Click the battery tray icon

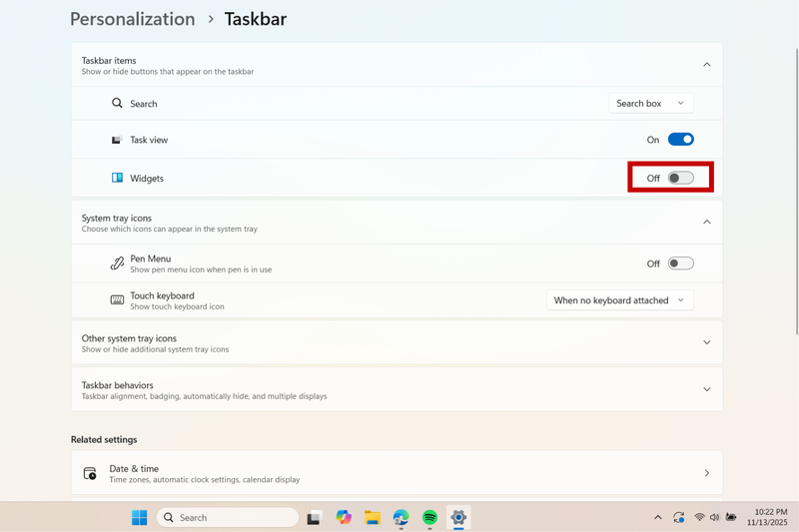pos(731,517)
